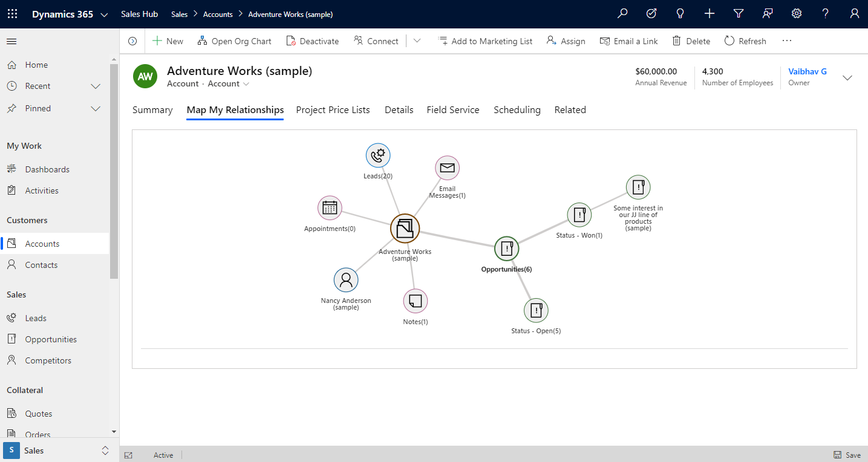
Task: Click New in the command bar
Action: click(x=168, y=41)
